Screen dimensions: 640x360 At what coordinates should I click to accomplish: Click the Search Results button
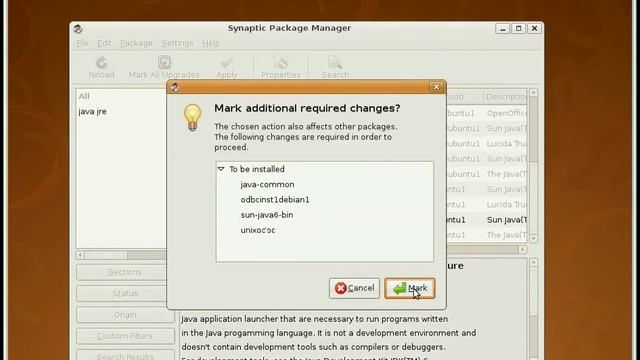pos(125,356)
